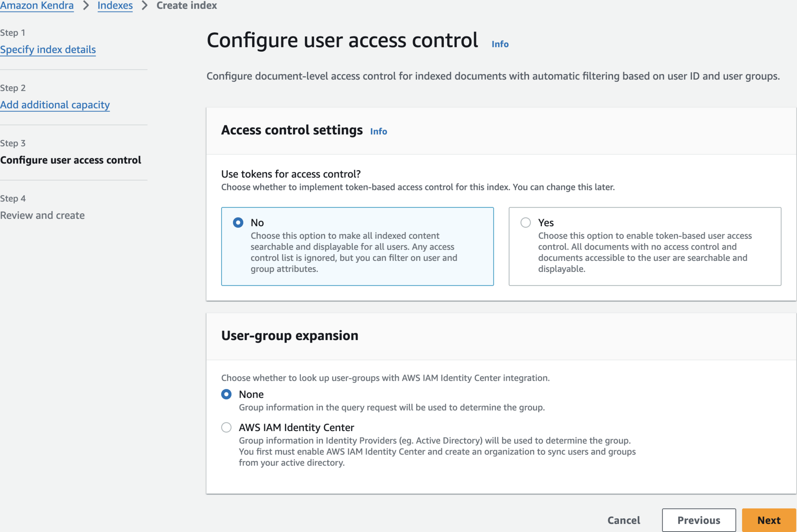Select the No token access radio button
The height and width of the screenshot is (532, 797).
coord(238,223)
